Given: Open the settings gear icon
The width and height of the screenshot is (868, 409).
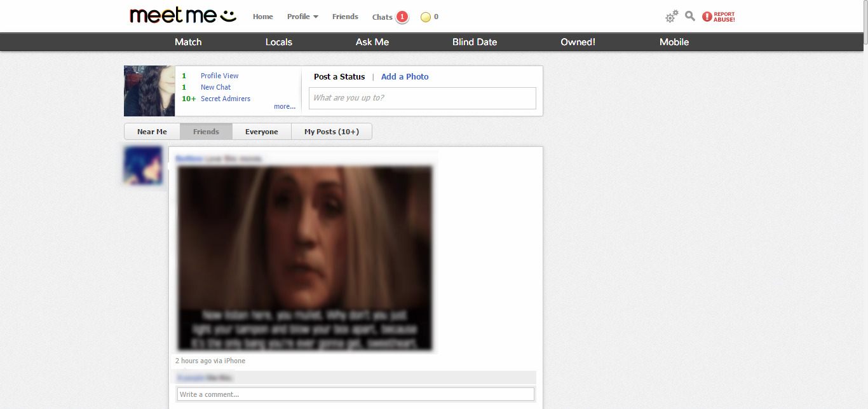Looking at the screenshot, I should click(x=672, y=17).
